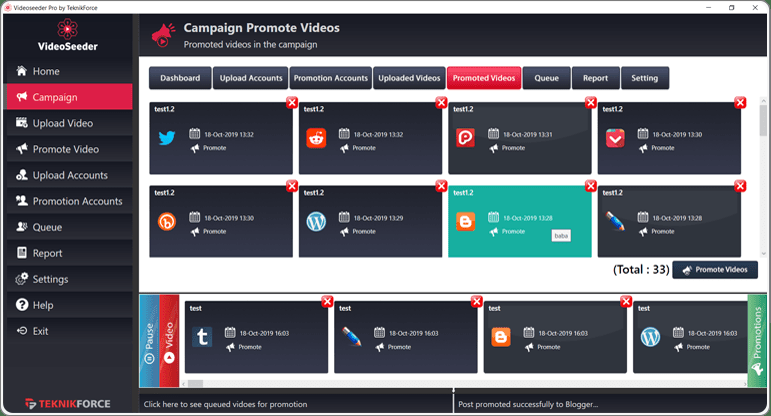Click the Bitly icon on test1.2 card

coord(167,222)
